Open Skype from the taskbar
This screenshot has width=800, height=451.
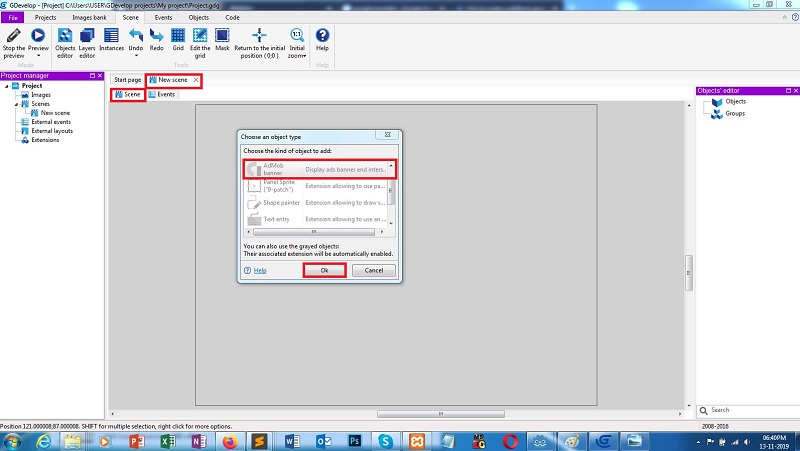coord(386,441)
